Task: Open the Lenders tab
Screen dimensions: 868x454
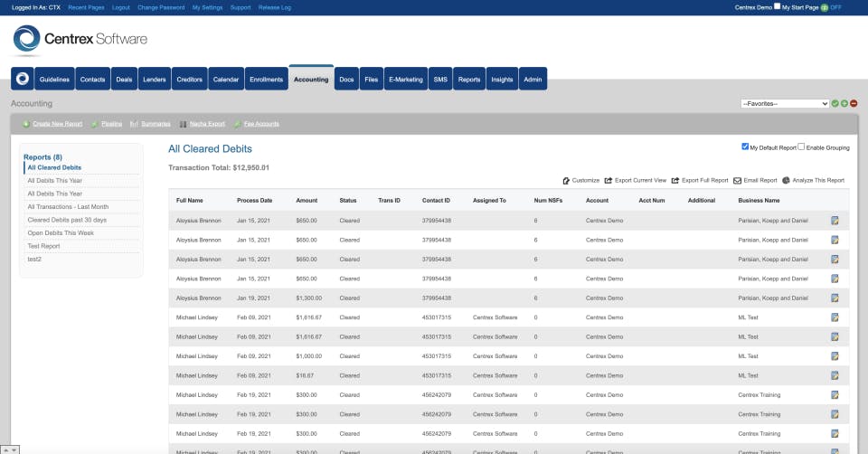Action: click(x=155, y=80)
